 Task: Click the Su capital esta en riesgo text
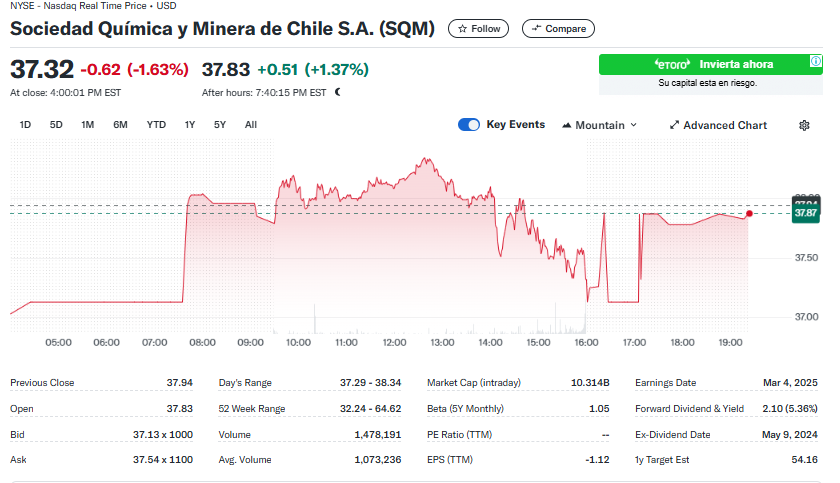point(708,83)
